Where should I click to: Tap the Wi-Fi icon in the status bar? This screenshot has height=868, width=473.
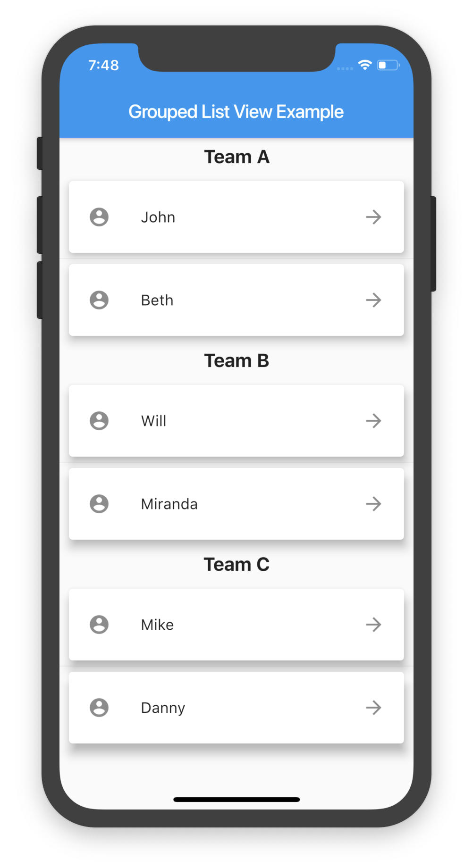pyautogui.click(x=364, y=65)
